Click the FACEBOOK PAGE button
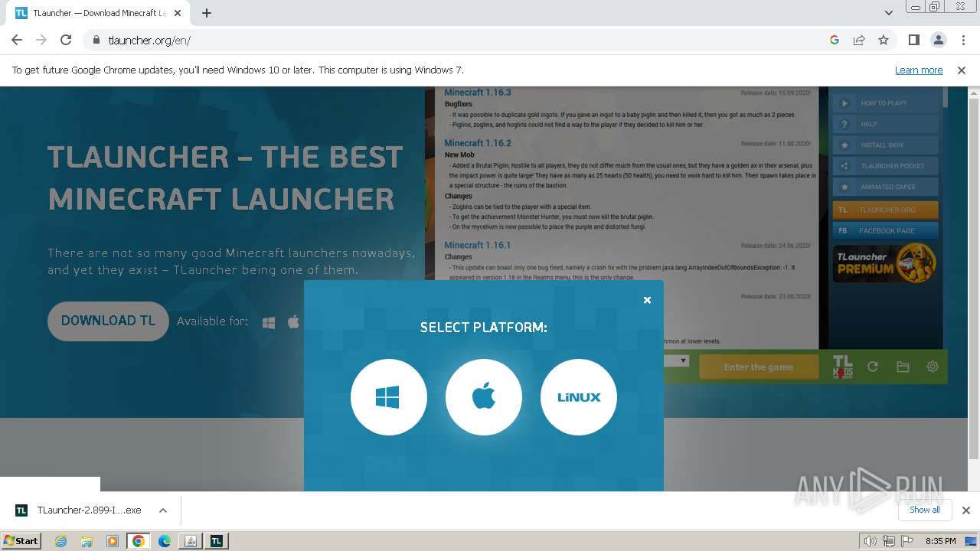The height and width of the screenshot is (551, 980). pos(885,230)
